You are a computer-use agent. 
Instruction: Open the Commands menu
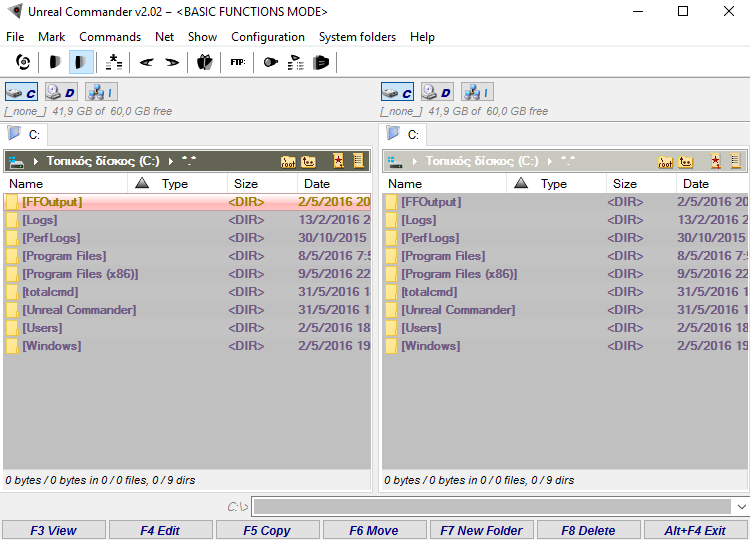(110, 37)
